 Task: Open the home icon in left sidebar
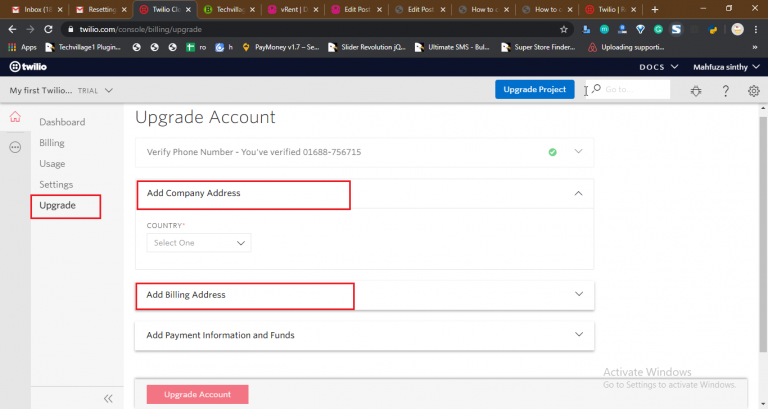click(15, 118)
